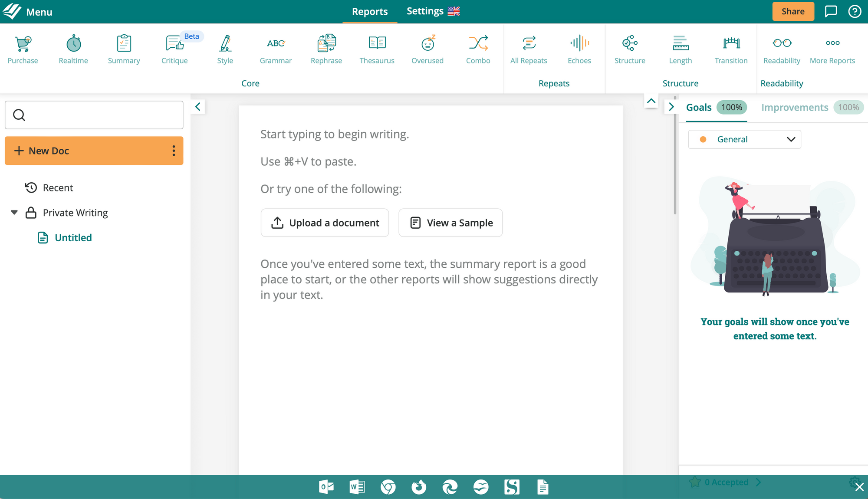Viewport: 868px width, 499px height.
Task: Expand the General goals dropdown
Action: 744,139
